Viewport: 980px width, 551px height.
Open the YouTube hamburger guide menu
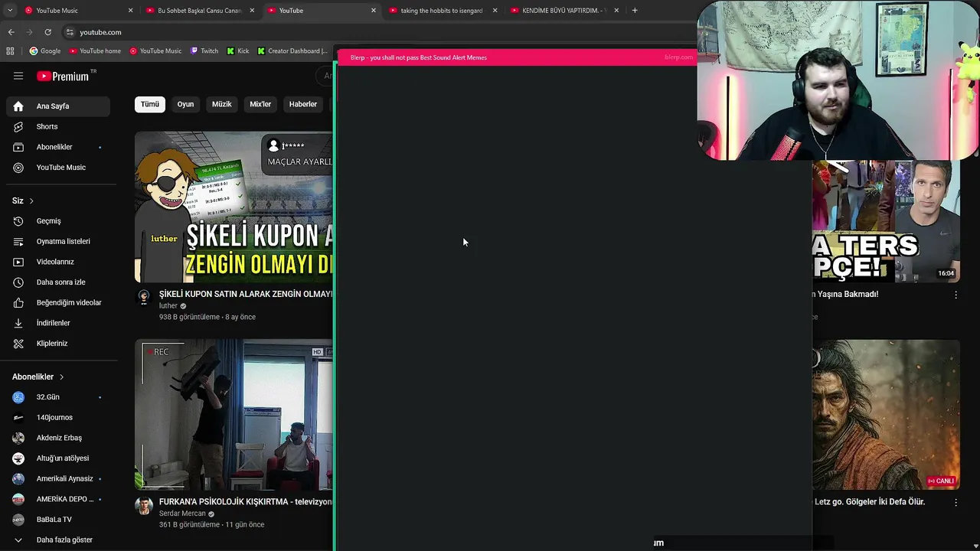18,76
